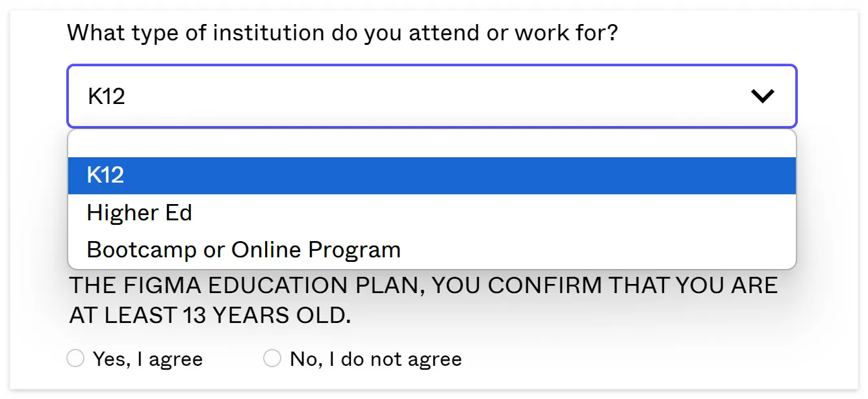Viewport: 868px width, 399px height.
Task: Click the institution type question label
Action: tap(342, 32)
